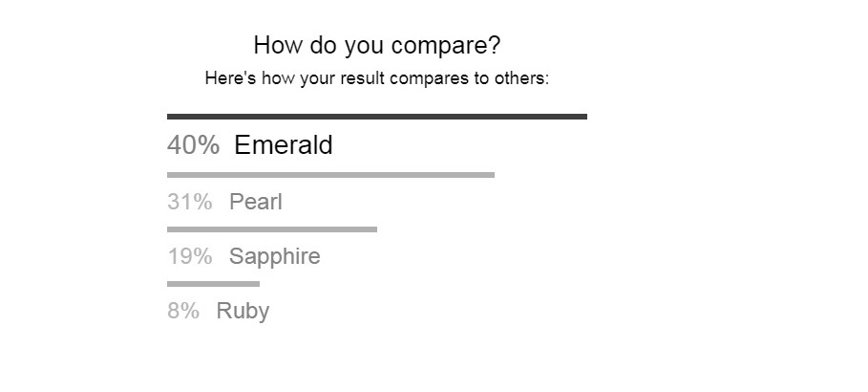Click the 31% percentage value

189,202
